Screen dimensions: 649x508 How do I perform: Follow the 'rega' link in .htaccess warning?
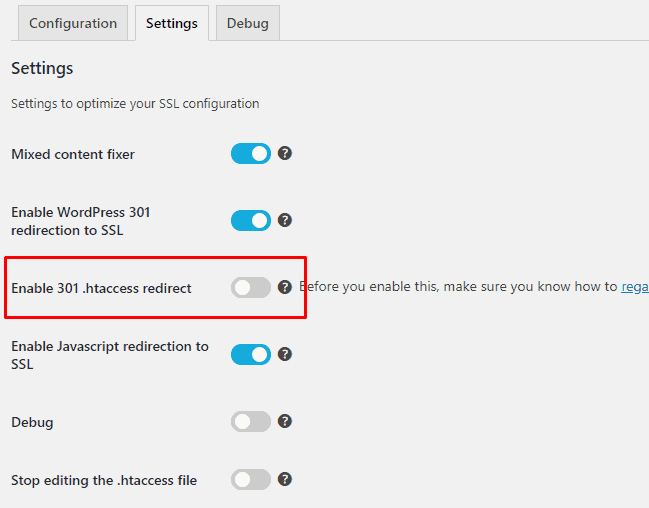pos(635,287)
